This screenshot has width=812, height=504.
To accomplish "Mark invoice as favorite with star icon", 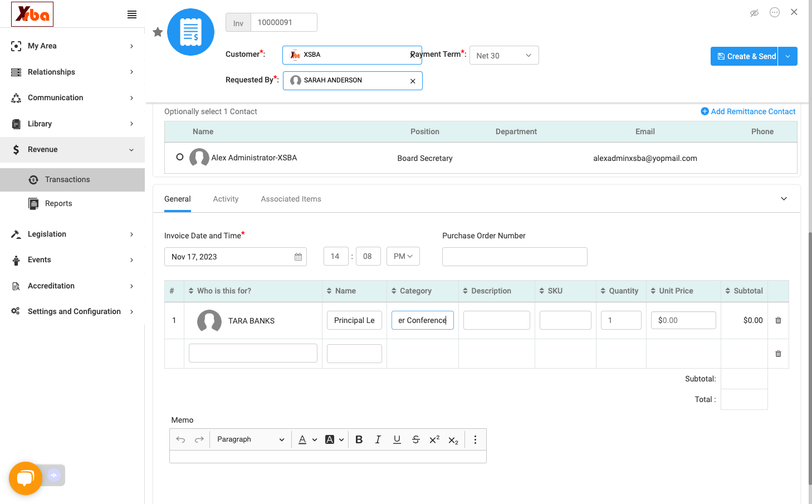I will [x=158, y=32].
